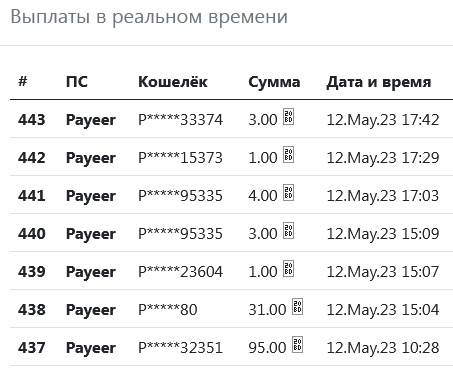
Task: Click wallet P*****32351 in row 437
Action: pyautogui.click(x=180, y=348)
